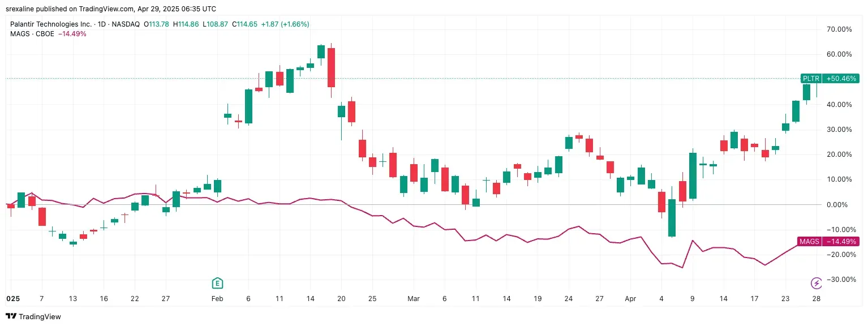Click the Feb date label
The width and height of the screenshot is (868, 326).
217,298
